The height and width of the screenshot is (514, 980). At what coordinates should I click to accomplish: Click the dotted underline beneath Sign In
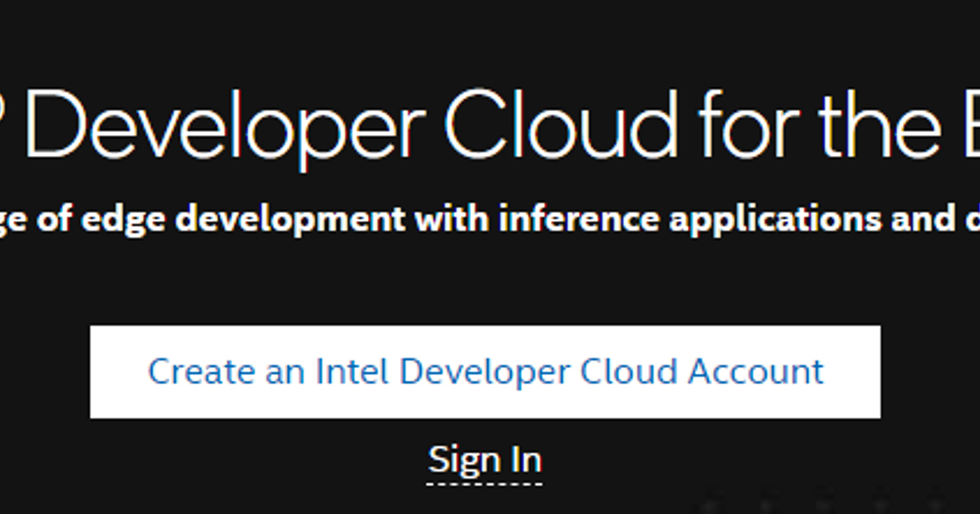click(x=485, y=484)
